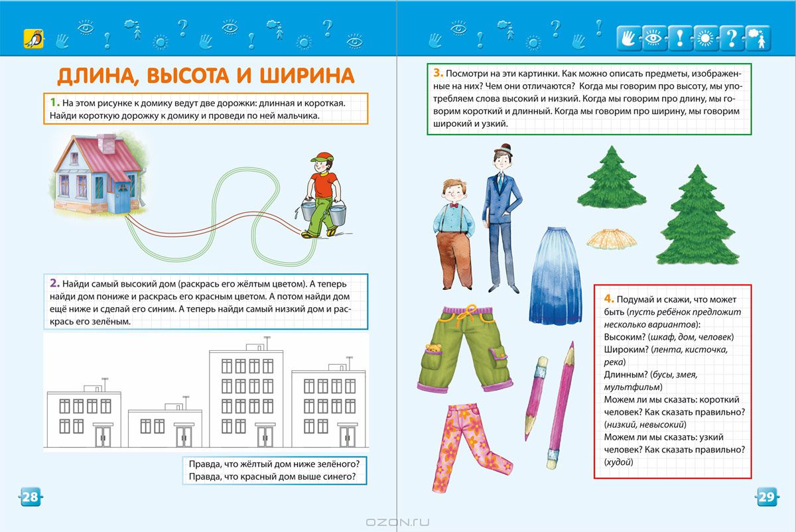Click the exclamation mark puzzle icon
The height and width of the screenshot is (532, 796).
pos(679,38)
